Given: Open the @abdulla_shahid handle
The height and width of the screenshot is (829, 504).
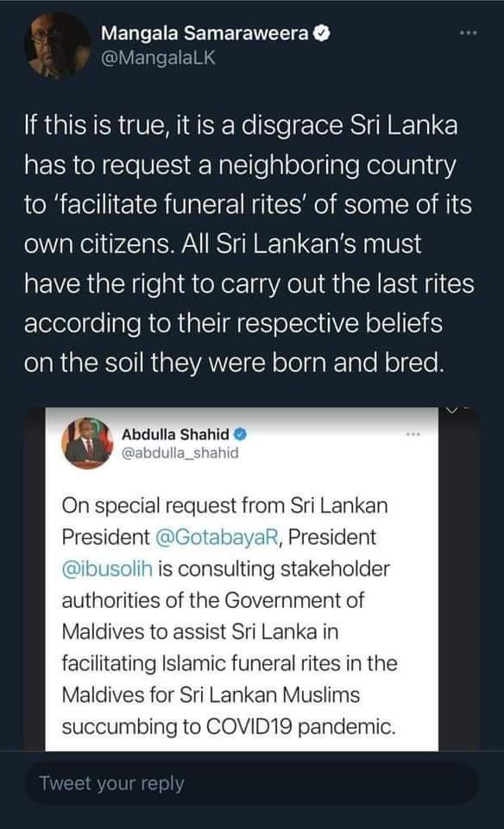Looking at the screenshot, I should (x=180, y=453).
